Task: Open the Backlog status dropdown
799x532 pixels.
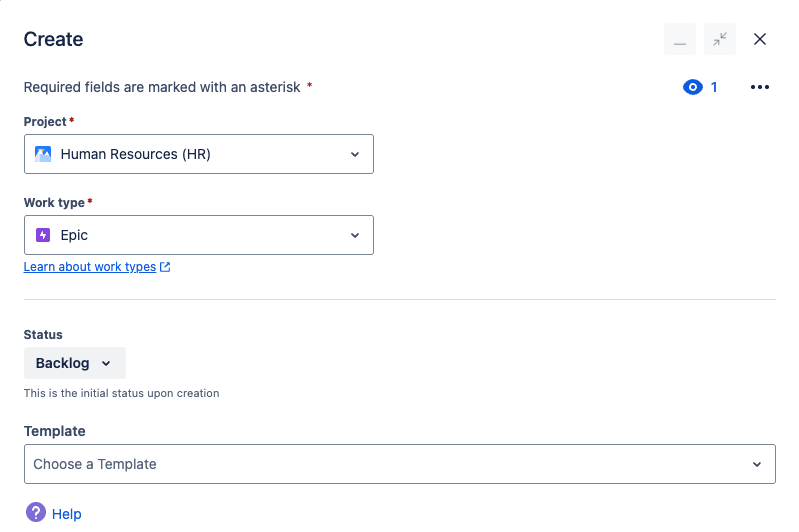Action: click(74, 363)
